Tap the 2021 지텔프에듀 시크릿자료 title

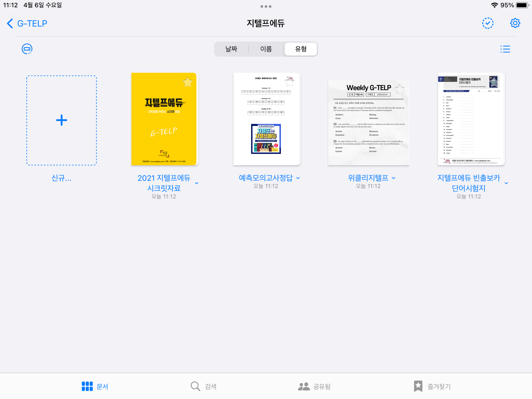tap(164, 183)
